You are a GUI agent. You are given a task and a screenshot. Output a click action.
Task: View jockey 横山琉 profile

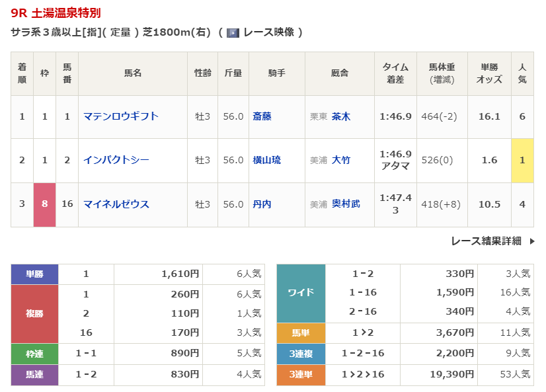[266, 160]
